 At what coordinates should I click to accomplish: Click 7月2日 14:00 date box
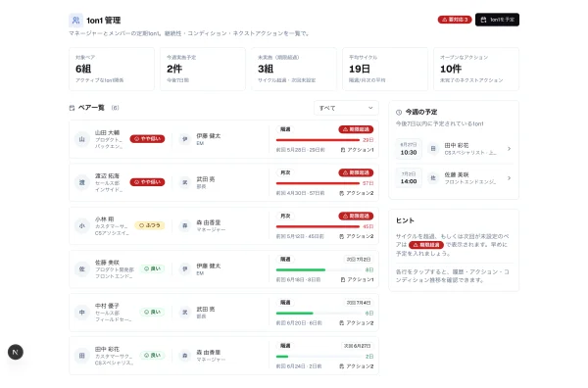[x=409, y=178]
